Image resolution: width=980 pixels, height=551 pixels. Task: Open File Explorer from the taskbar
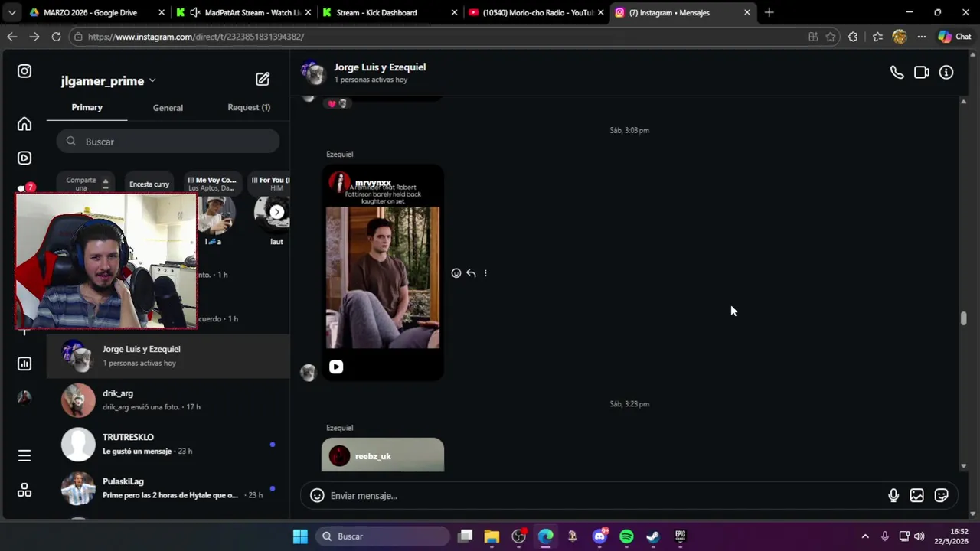point(492,536)
